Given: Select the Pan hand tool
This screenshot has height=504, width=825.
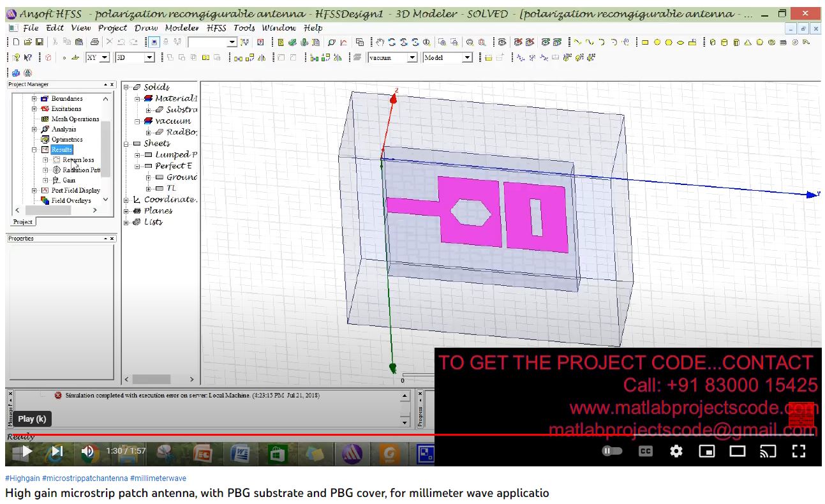Looking at the screenshot, I should tap(380, 42).
